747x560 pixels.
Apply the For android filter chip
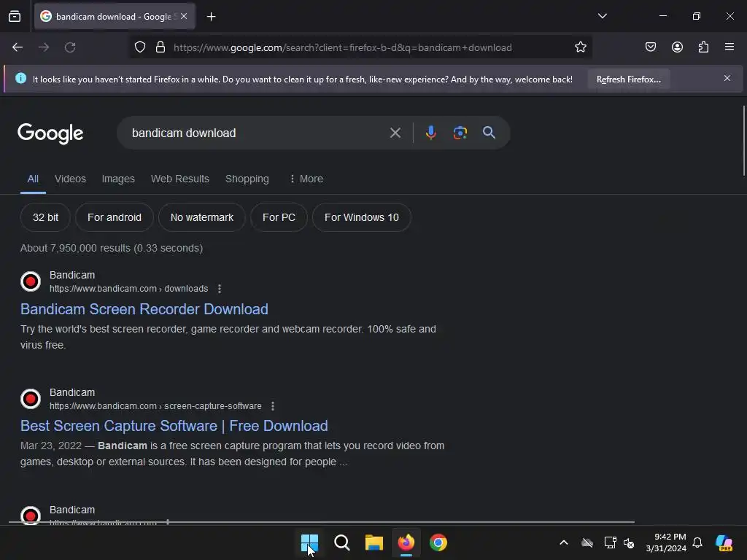click(x=115, y=217)
